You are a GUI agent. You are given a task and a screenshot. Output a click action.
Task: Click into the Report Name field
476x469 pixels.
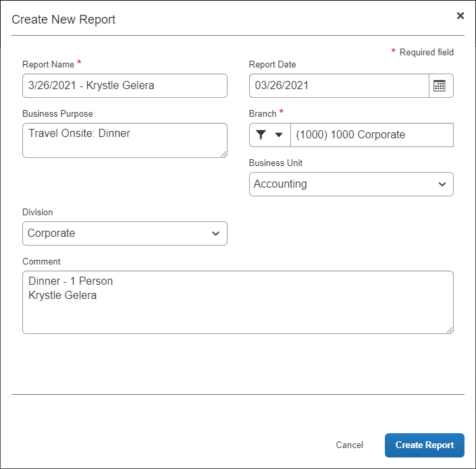(x=125, y=86)
